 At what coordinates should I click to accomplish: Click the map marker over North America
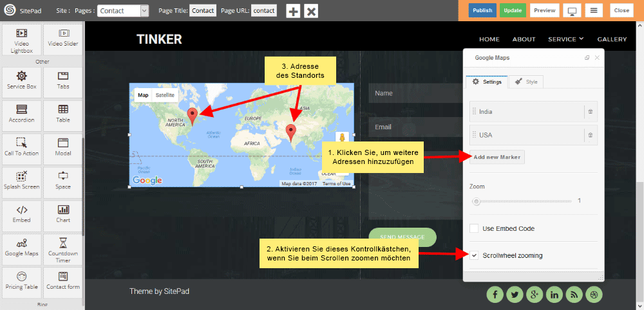[192, 116]
